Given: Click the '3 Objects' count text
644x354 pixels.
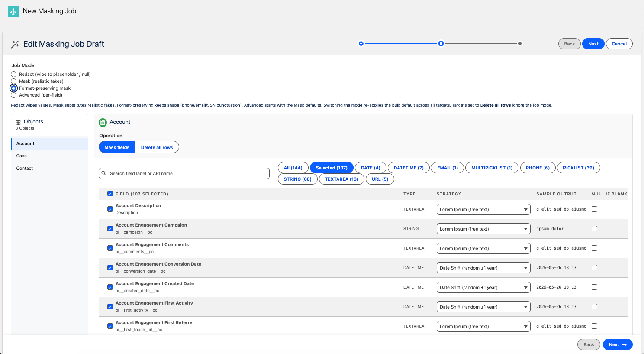Looking at the screenshot, I should pyautogui.click(x=25, y=128).
